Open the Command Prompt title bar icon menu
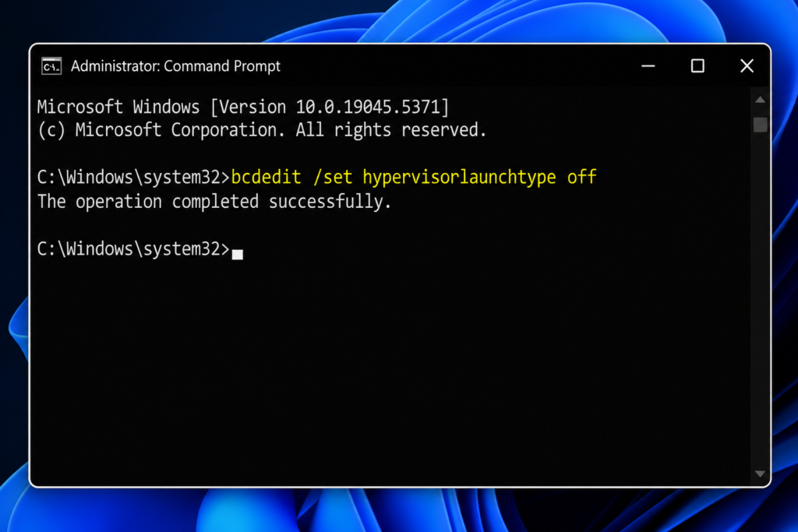Viewport: 798px width, 532px height. click(x=51, y=66)
